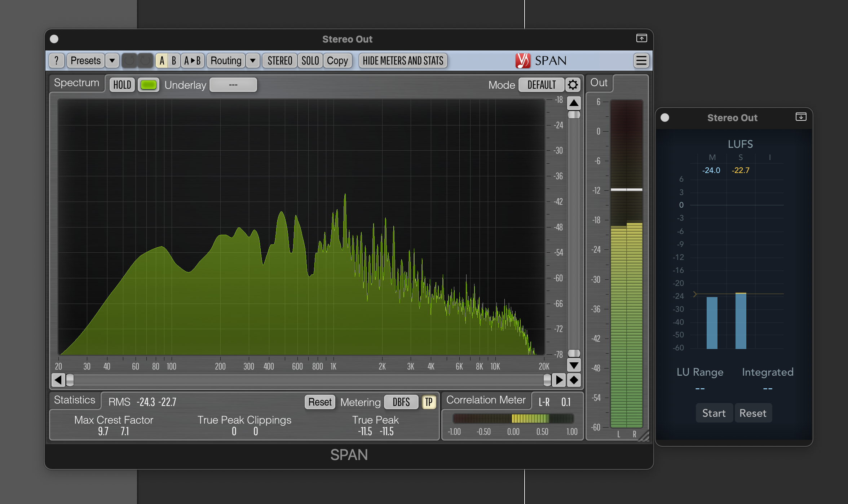The image size is (848, 504).
Task: Click the LUFS window dock icon
Action: coord(801,117)
